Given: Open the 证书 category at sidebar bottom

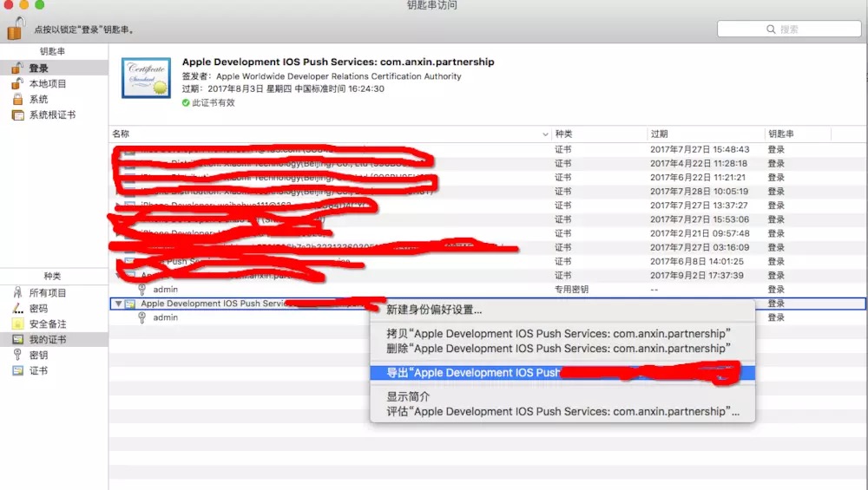Looking at the screenshot, I should [x=54, y=370].
